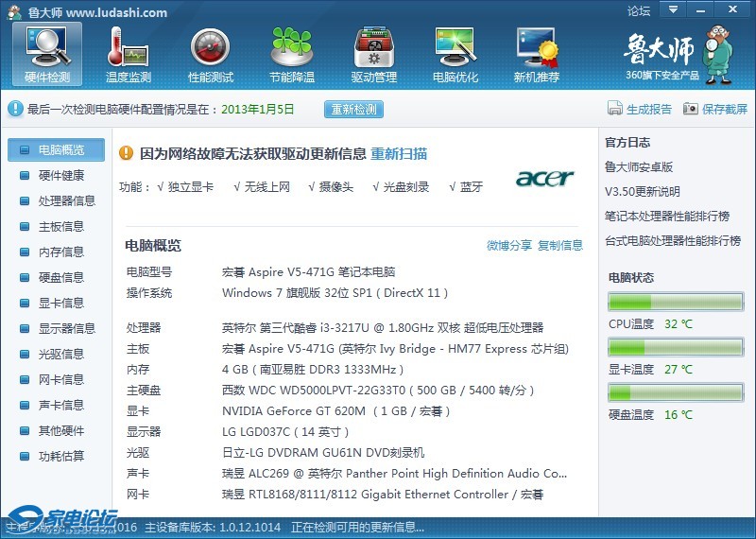Click the 硬盘温度 temperature bar
756x539 pixels.
coord(676,392)
